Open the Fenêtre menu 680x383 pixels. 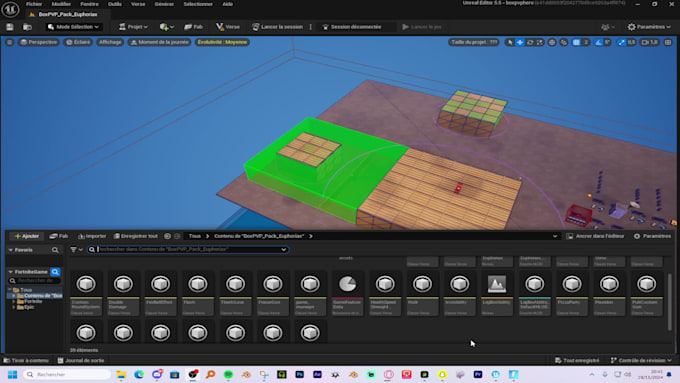[x=89, y=4]
